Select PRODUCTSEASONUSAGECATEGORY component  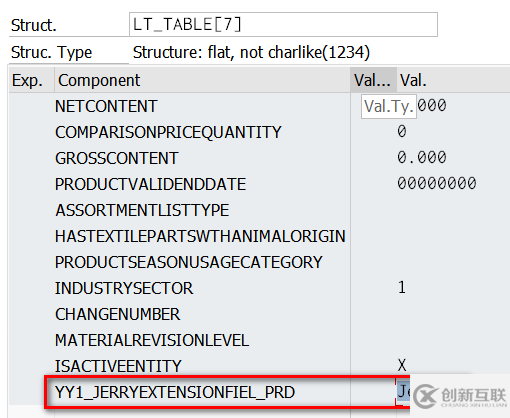[189, 262]
